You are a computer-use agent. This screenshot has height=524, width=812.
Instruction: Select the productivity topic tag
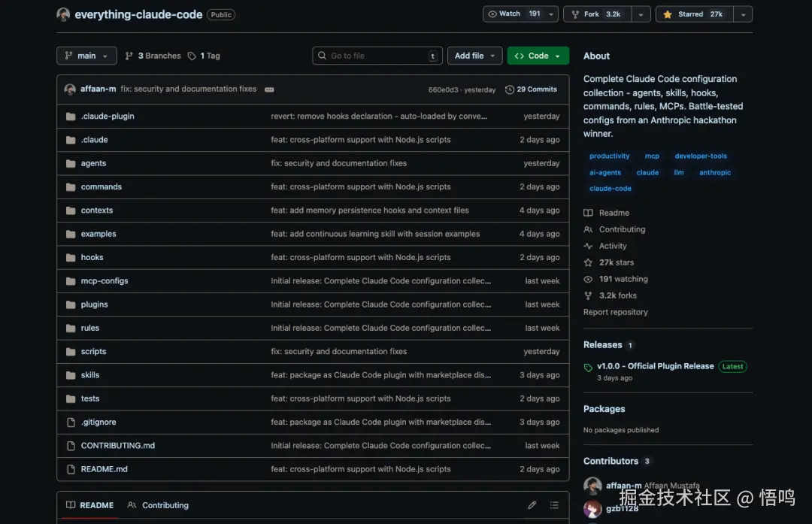tap(610, 156)
